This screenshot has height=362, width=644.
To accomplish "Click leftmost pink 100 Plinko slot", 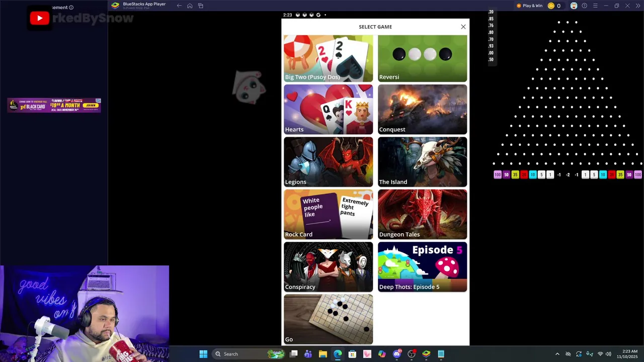I will tap(498, 174).
